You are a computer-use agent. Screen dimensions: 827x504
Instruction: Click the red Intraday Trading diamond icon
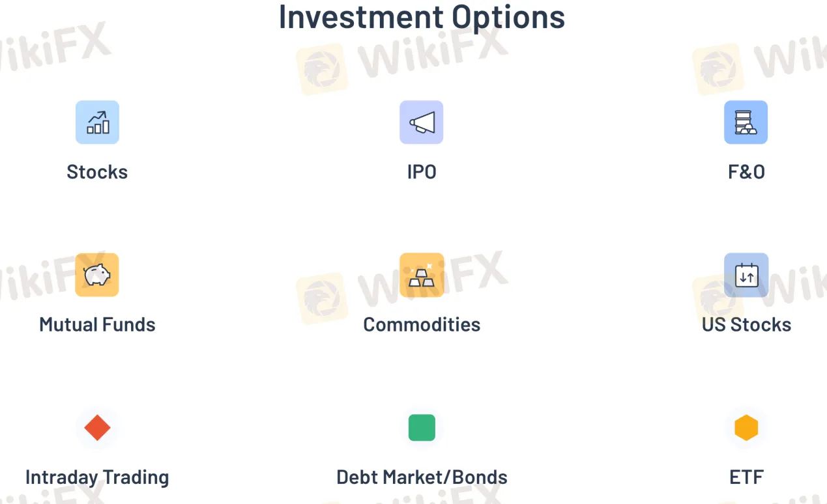tap(97, 428)
